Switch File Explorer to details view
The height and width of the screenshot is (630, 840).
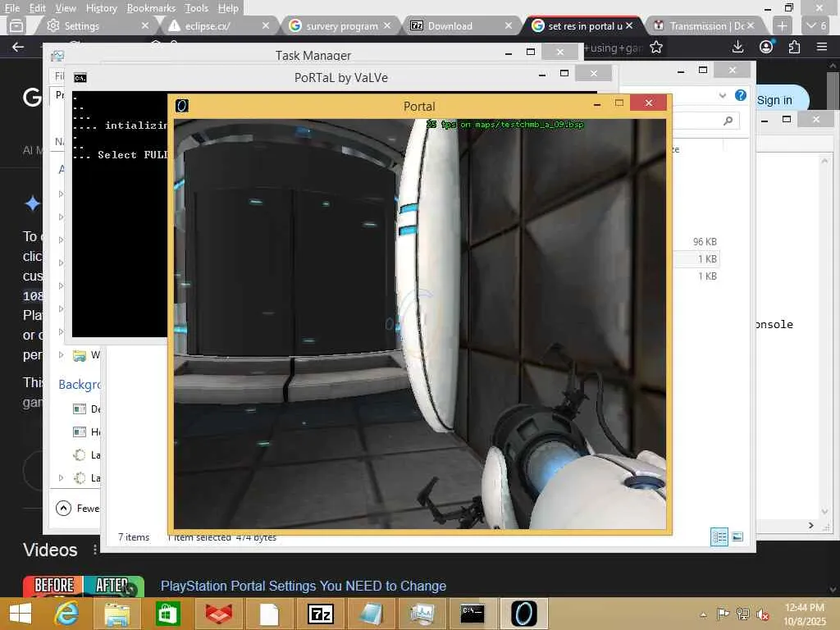tap(719, 536)
